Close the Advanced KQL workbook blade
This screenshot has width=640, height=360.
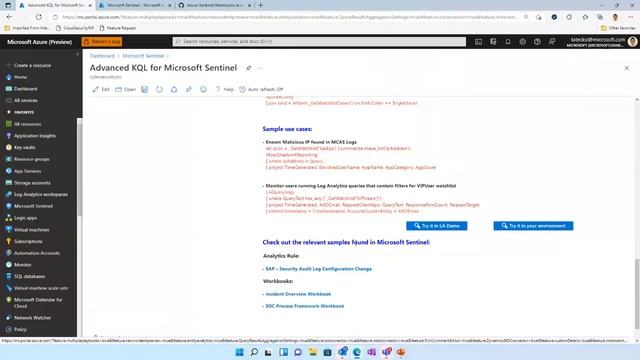627,68
